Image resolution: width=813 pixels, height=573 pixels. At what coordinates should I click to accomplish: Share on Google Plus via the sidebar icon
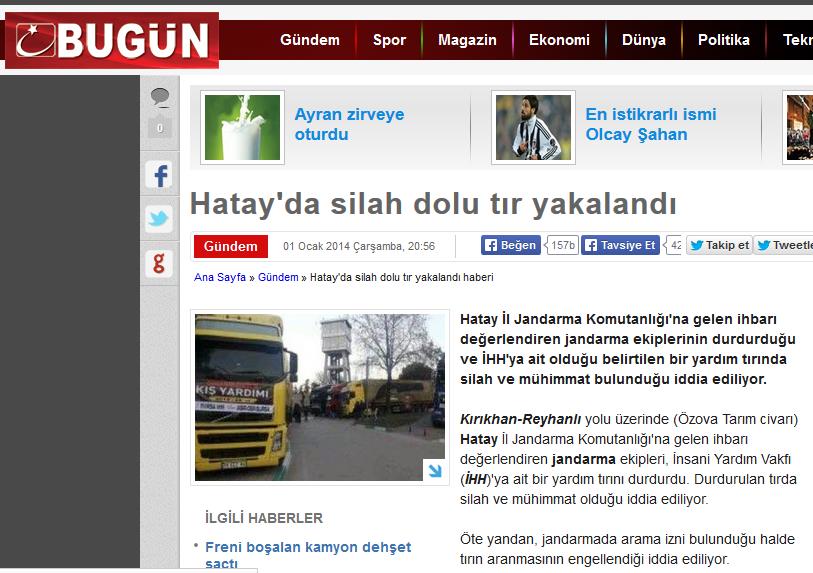click(159, 263)
